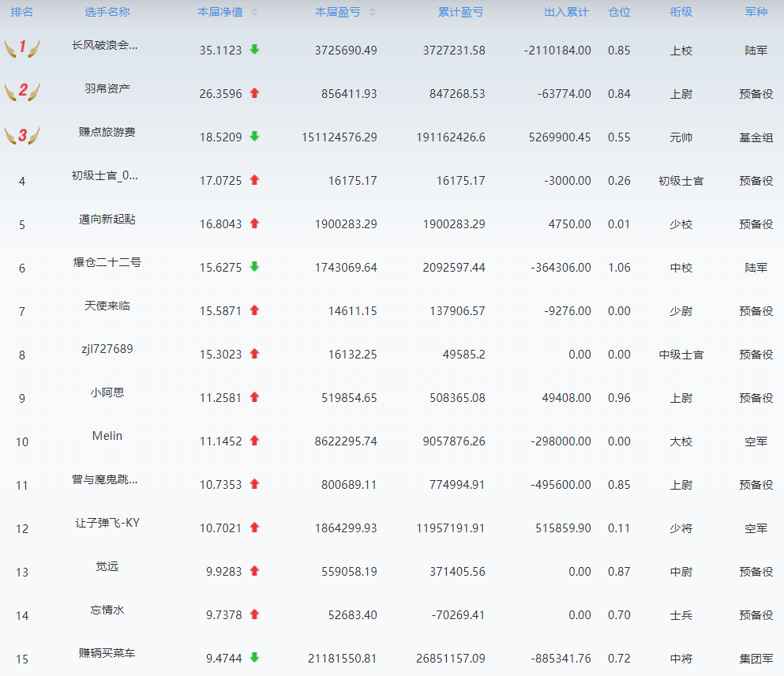Select rank title 大校
This screenshot has height=676, width=784.
681,442
